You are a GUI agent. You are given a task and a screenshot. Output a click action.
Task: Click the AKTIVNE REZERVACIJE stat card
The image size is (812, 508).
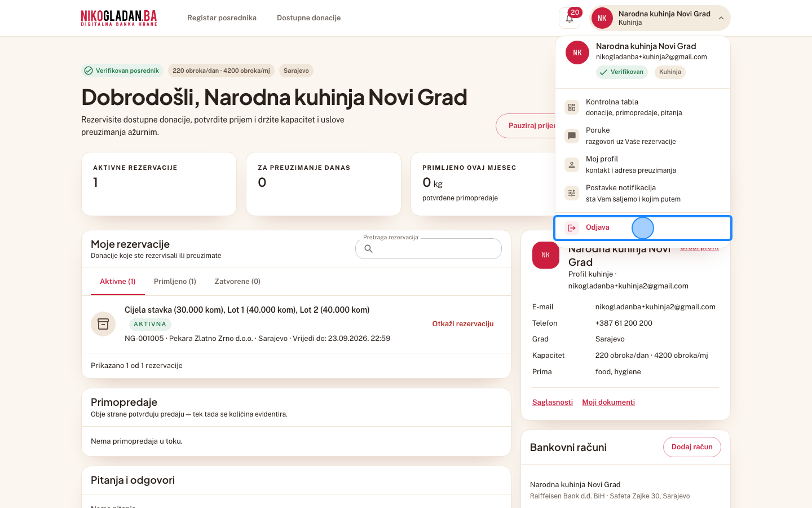tap(159, 184)
